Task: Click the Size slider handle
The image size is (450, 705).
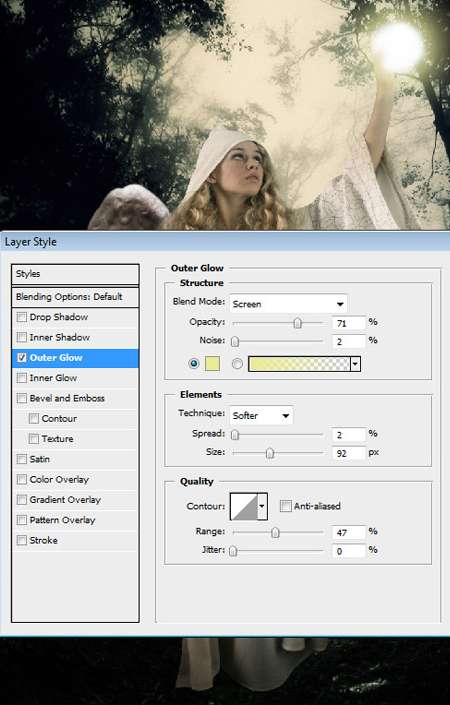Action: point(270,453)
